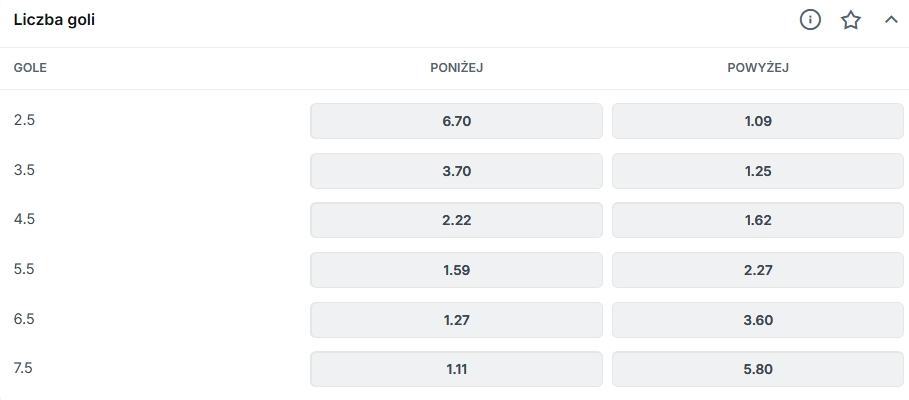Click the GOLE column header
Image resolution: width=909 pixels, height=400 pixels.
pos(30,68)
